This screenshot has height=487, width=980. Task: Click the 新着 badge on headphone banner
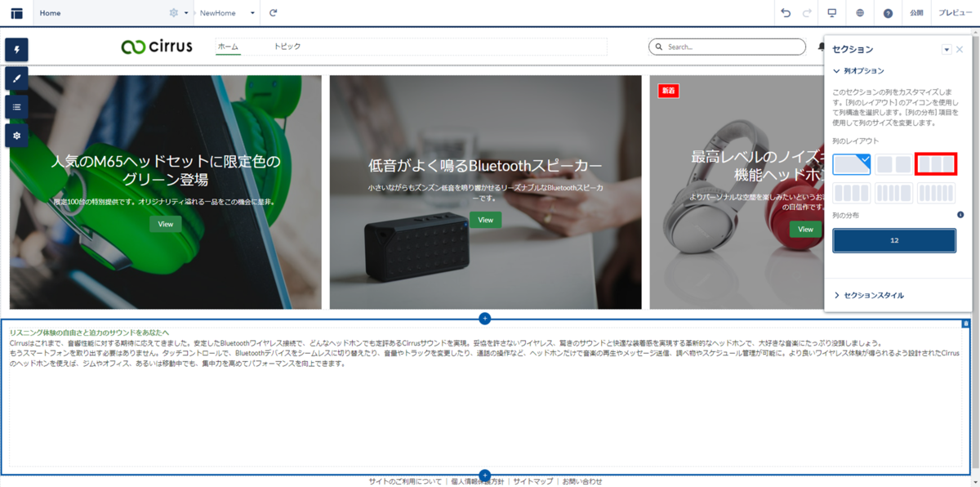pos(668,91)
